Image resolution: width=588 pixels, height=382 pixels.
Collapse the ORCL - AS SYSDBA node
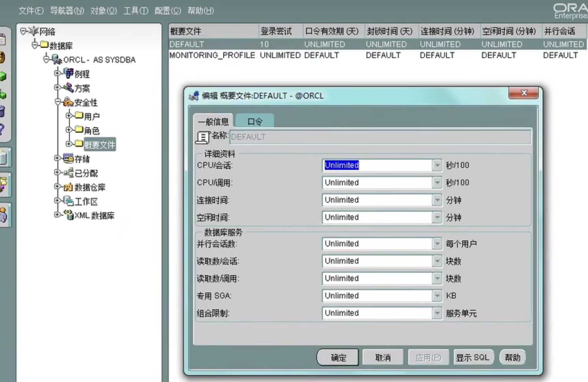pyautogui.click(x=46, y=59)
